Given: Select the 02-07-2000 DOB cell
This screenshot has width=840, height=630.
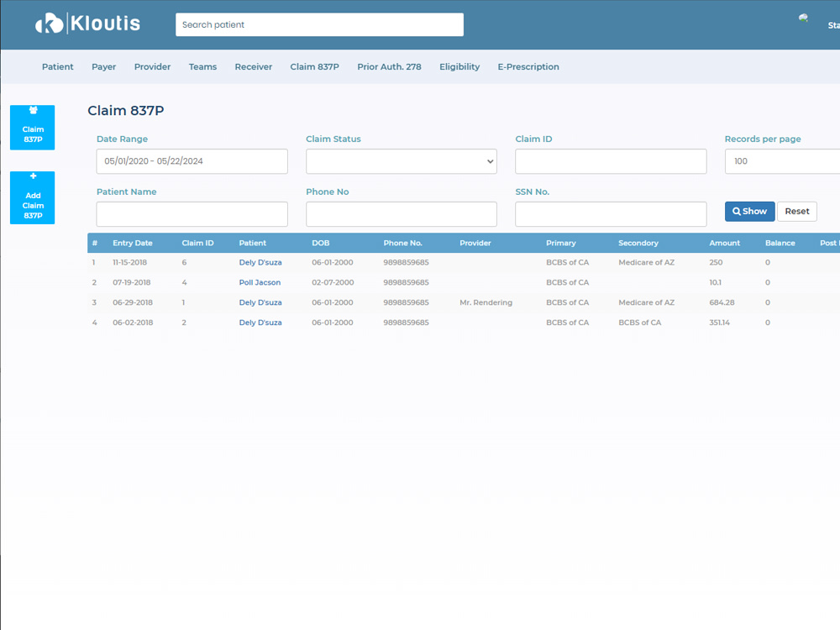Looking at the screenshot, I should coord(333,282).
